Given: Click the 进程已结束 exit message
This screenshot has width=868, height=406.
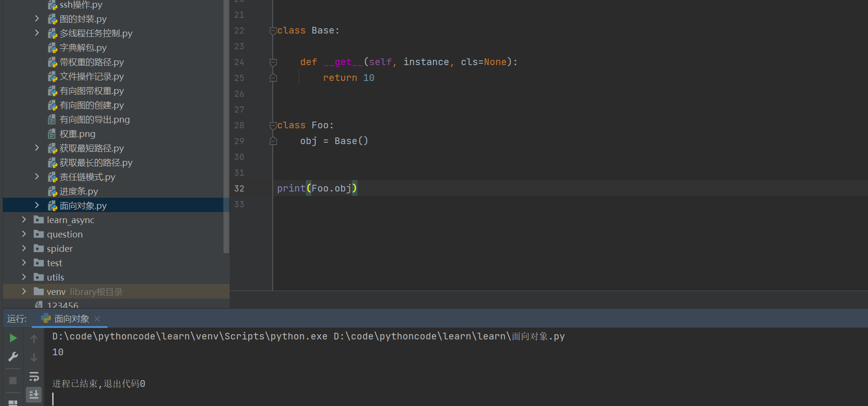Looking at the screenshot, I should point(99,384).
